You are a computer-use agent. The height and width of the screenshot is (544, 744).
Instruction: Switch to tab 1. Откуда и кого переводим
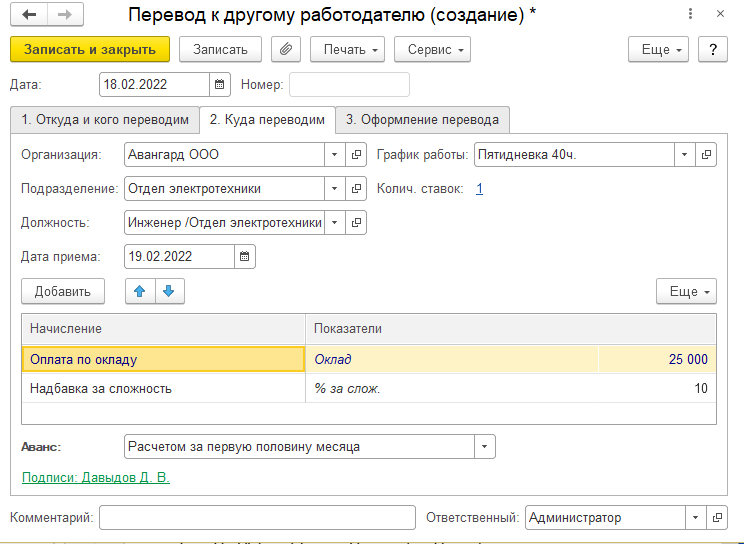click(105, 120)
